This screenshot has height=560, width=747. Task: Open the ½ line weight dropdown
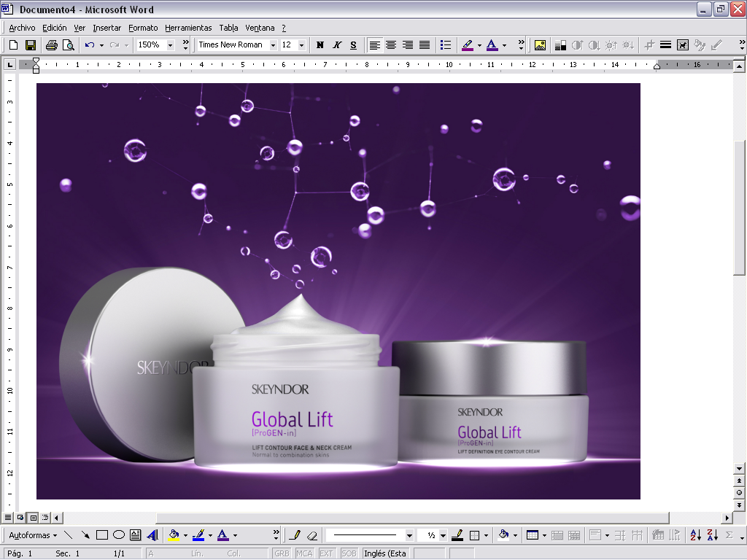click(x=443, y=535)
